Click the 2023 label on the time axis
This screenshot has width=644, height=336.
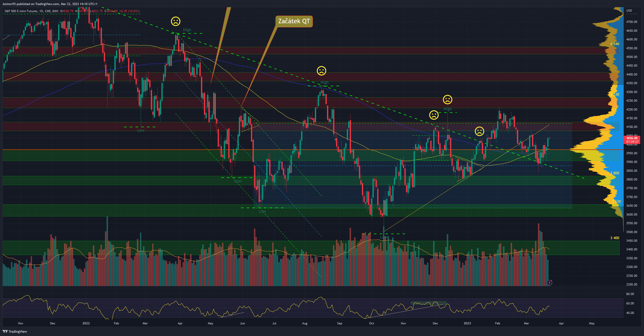[467, 323]
